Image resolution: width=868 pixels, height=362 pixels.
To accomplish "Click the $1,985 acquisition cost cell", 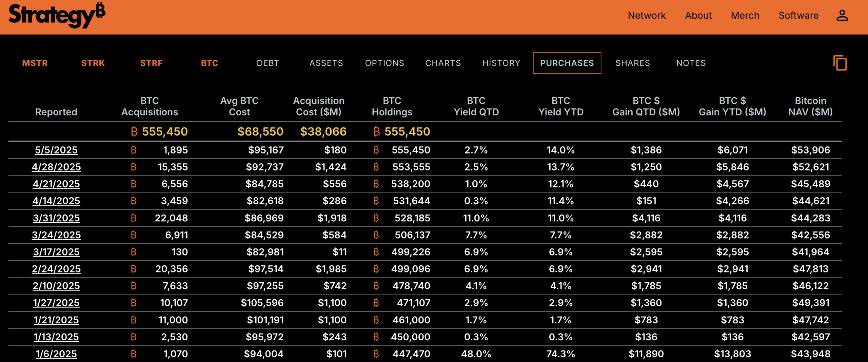I will (x=331, y=269).
